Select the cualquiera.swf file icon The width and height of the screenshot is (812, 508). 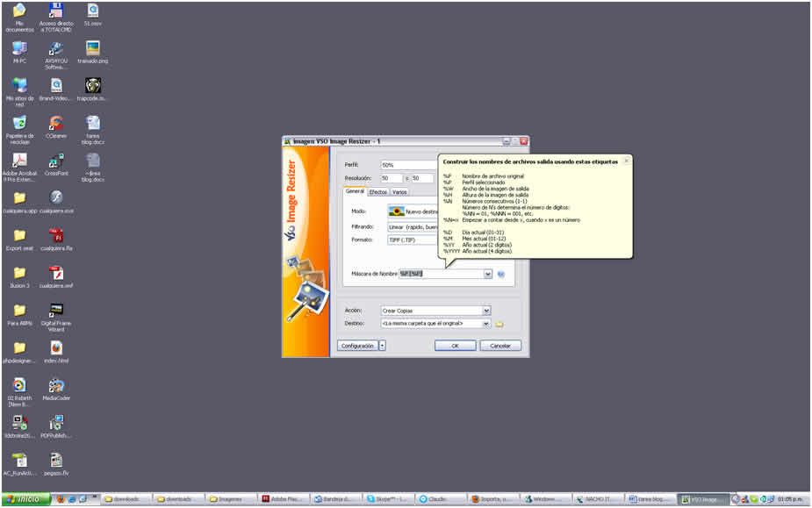pos(56,276)
